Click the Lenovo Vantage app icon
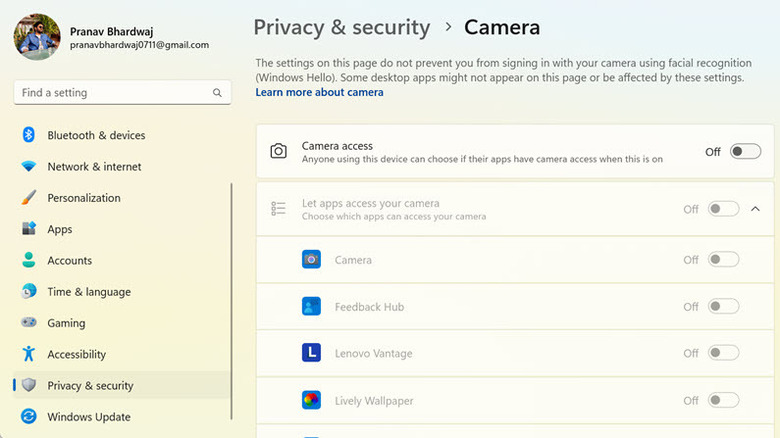 311,353
